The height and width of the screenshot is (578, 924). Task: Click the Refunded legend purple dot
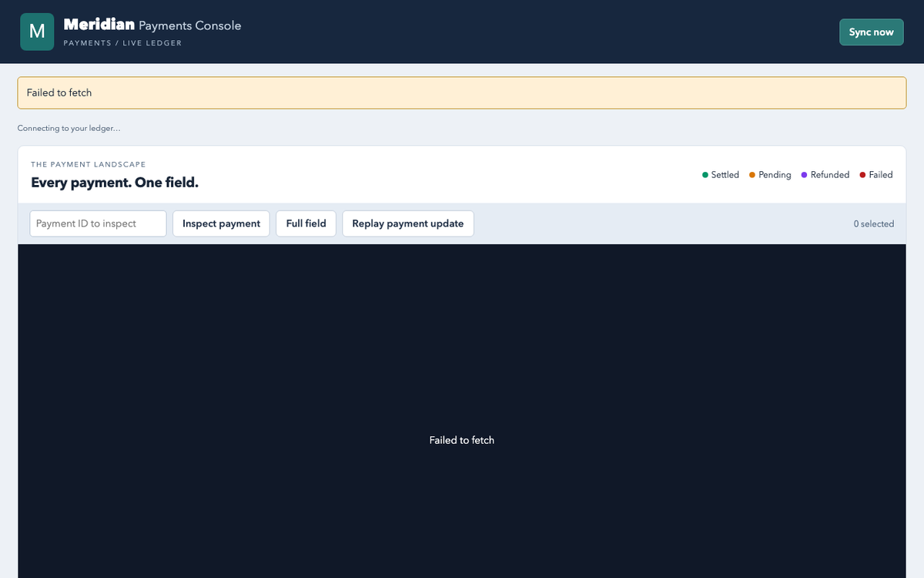point(804,175)
